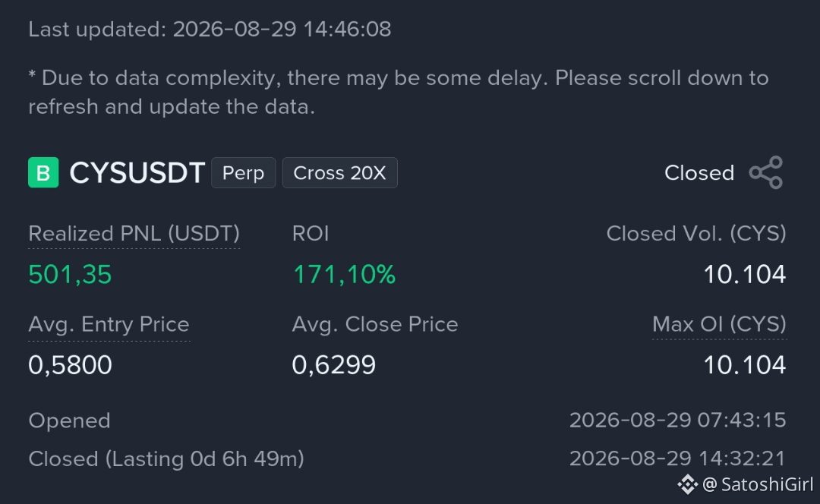Screen dimensions: 820x504
Task: Click the green B exchange badge icon
Action: pyautogui.click(x=43, y=172)
